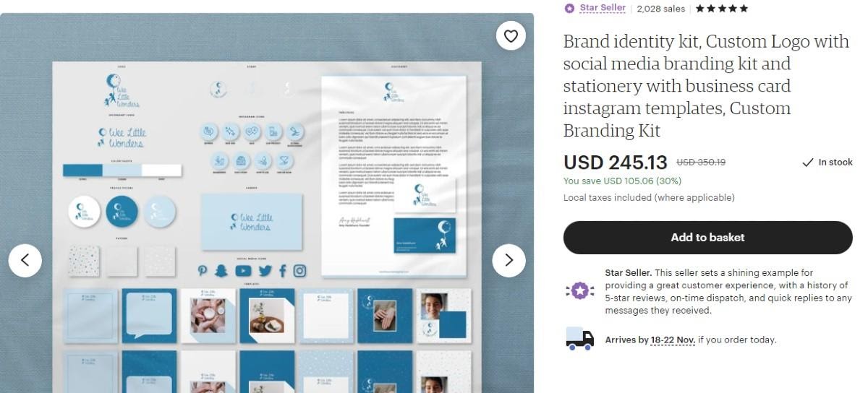Click the YouTube icon in the preview
Image resolution: width=868 pixels, height=393 pixels.
243,271
